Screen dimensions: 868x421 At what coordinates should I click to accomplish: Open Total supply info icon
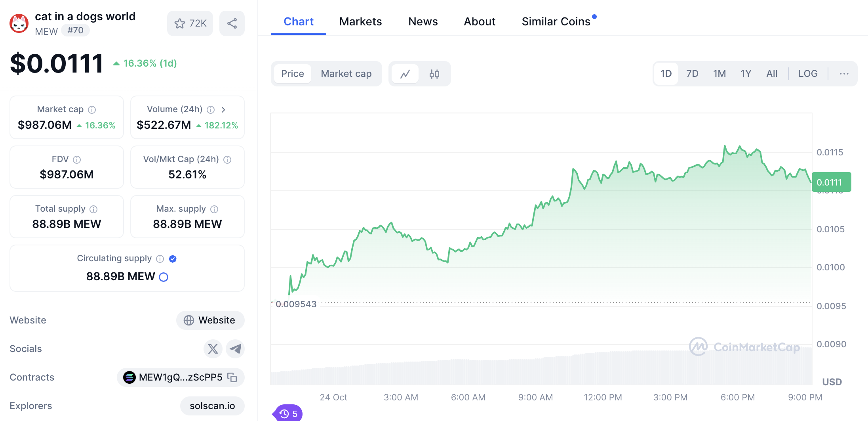point(93,209)
